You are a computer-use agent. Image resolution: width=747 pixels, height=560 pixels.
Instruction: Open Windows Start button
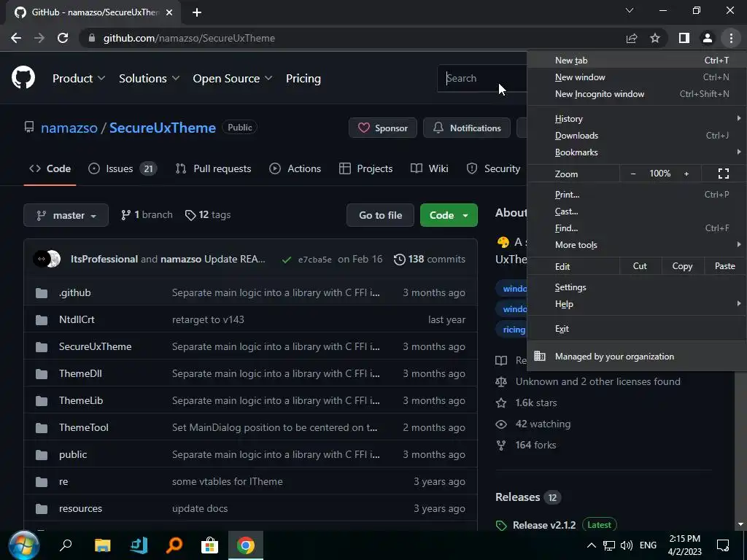[24, 545]
